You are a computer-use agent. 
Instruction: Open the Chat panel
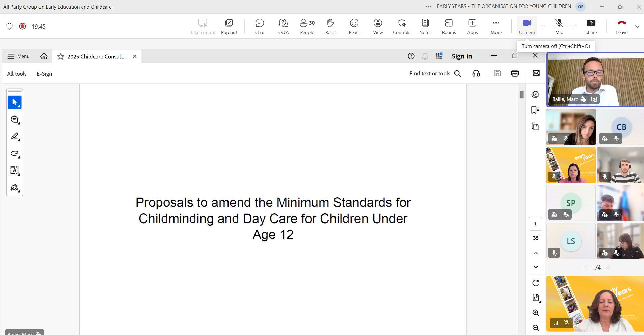(260, 27)
